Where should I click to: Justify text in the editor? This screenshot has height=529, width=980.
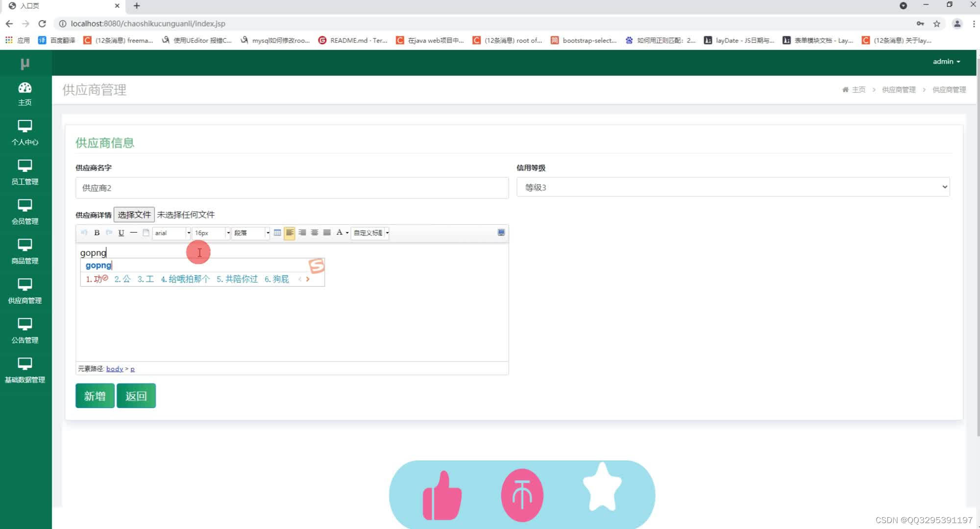(x=327, y=233)
